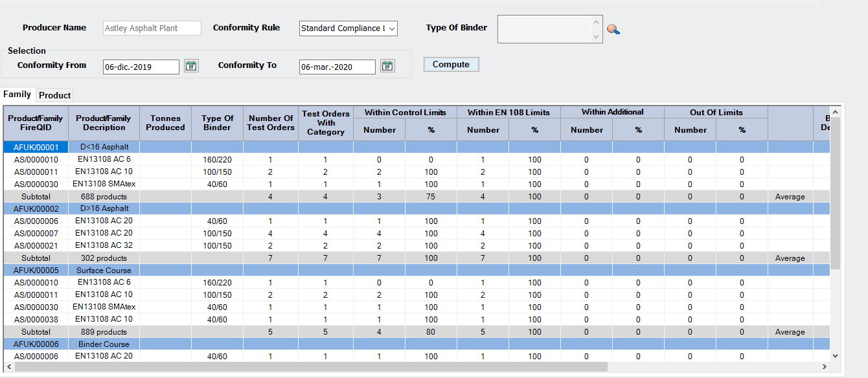The height and width of the screenshot is (378, 868).
Task: Open the Conformity From calendar picker
Action: point(191,66)
